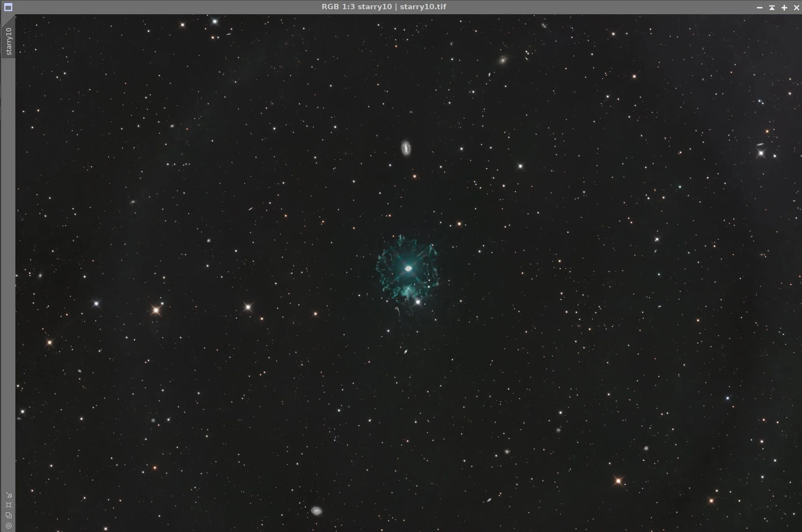
Task: Shade the window with the triangle button
Action: point(772,7)
